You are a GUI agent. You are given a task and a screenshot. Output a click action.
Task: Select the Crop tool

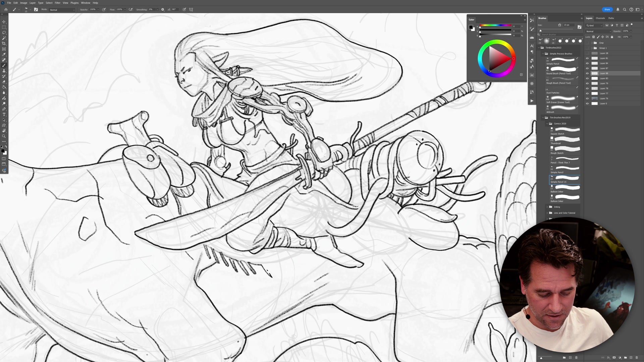(4, 44)
